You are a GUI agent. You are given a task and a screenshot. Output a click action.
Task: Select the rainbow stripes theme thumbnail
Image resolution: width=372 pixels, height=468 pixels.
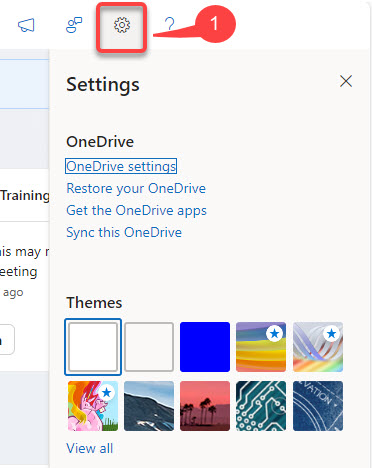261,347
